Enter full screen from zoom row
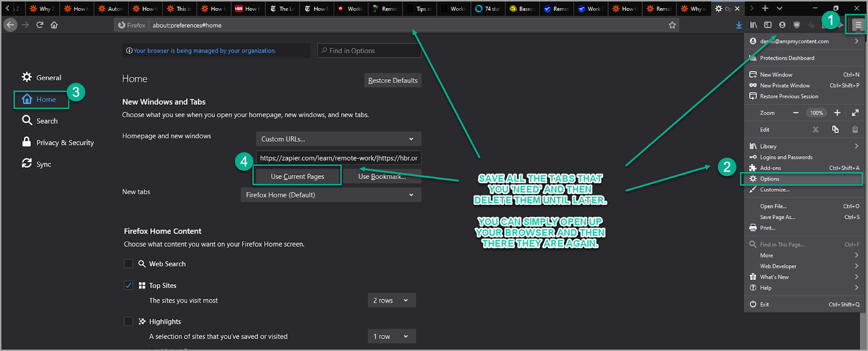This screenshot has width=868, height=351. [855, 113]
